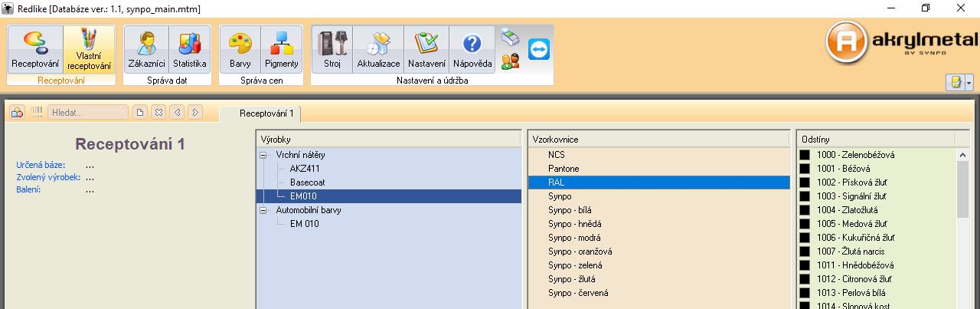
Task: Launch TeamViewer remote support icon
Action: point(539,49)
